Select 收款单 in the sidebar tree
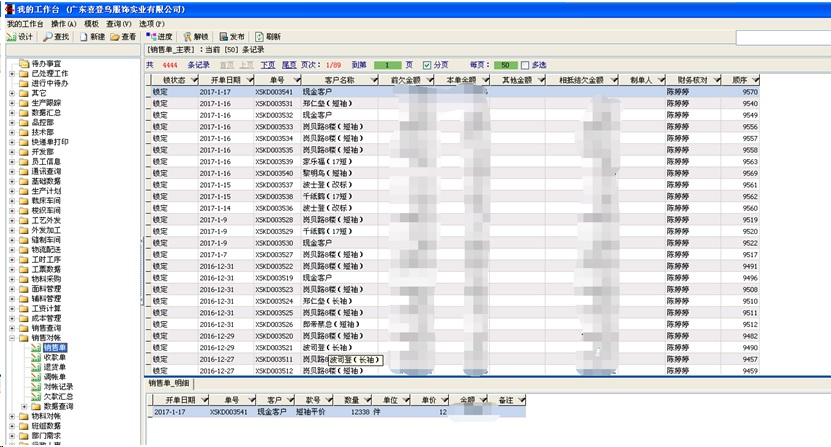The width and height of the screenshot is (831, 447). click(55, 357)
